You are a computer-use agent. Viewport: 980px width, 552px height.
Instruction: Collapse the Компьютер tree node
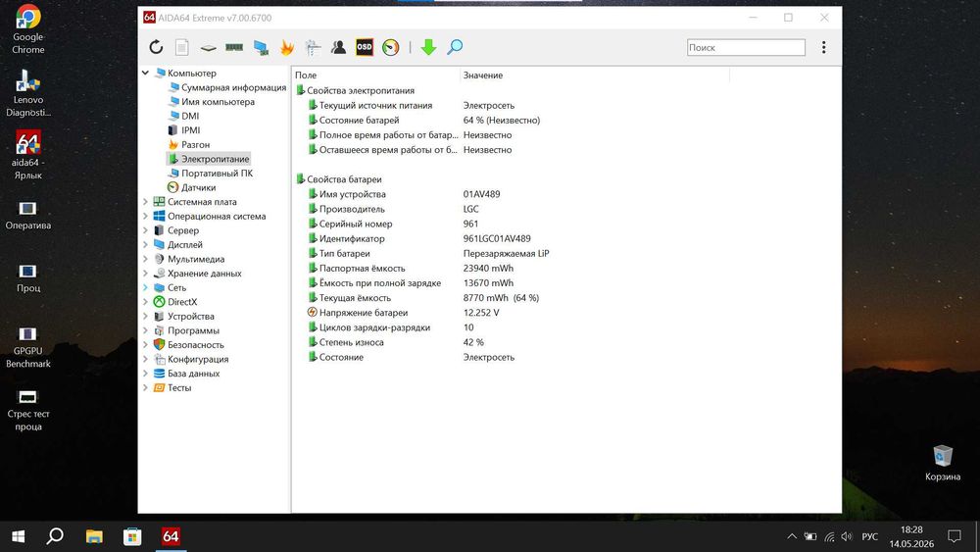(146, 74)
